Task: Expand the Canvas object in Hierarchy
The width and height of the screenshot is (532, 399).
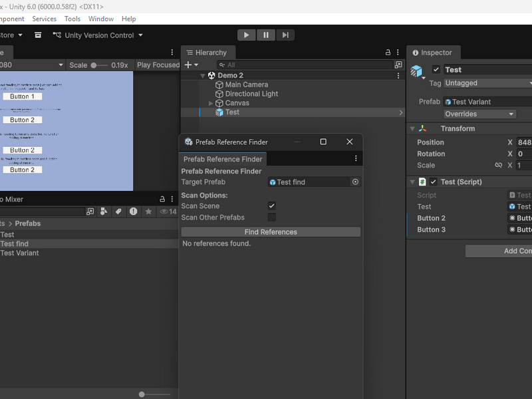Action: click(x=211, y=103)
